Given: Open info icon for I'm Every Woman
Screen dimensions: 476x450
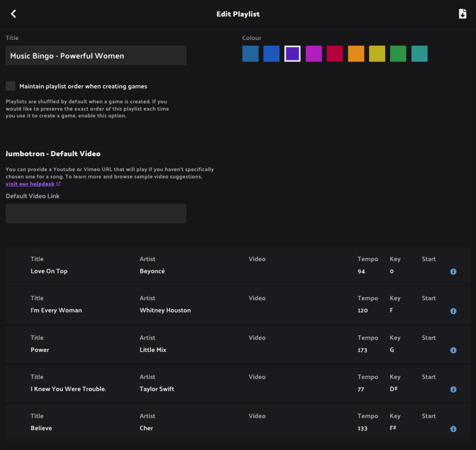Looking at the screenshot, I should pos(453,311).
